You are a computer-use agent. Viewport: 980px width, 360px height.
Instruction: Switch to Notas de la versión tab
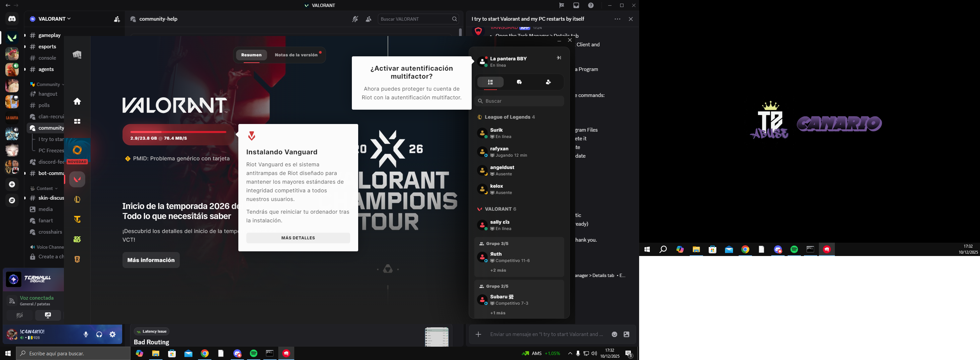click(x=296, y=55)
